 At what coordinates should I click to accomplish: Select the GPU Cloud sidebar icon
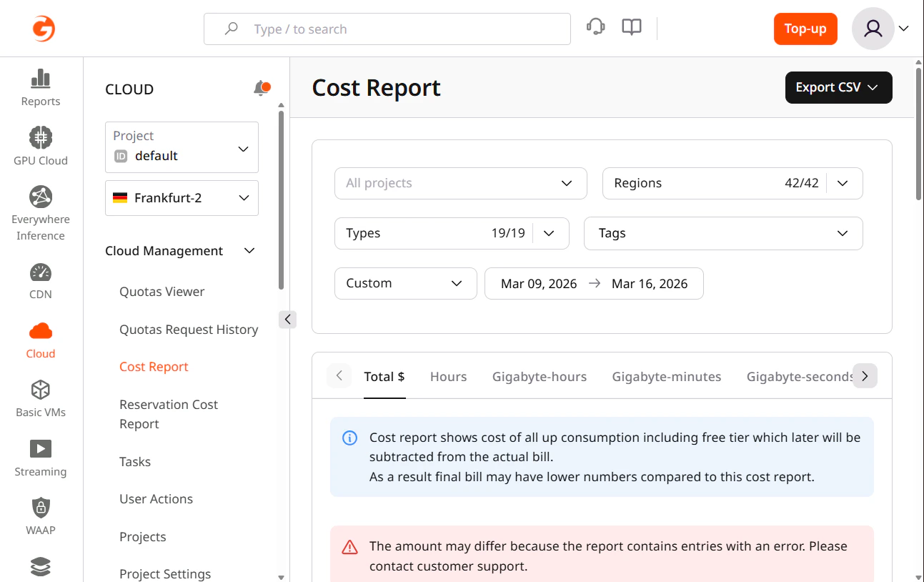[x=41, y=136]
